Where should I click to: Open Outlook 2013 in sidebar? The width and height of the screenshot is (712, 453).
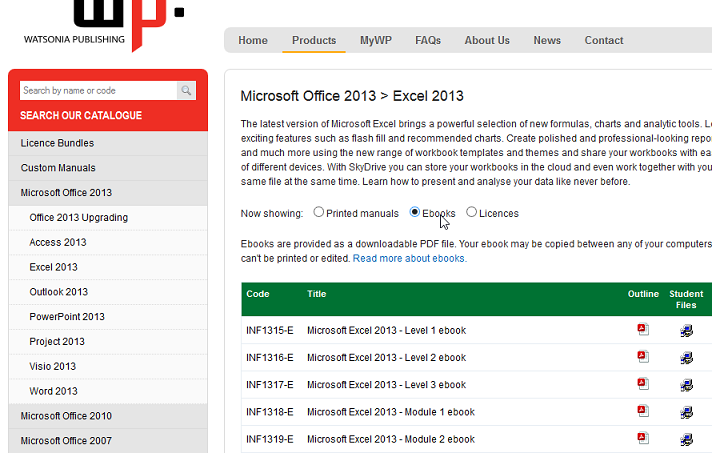[108, 292]
